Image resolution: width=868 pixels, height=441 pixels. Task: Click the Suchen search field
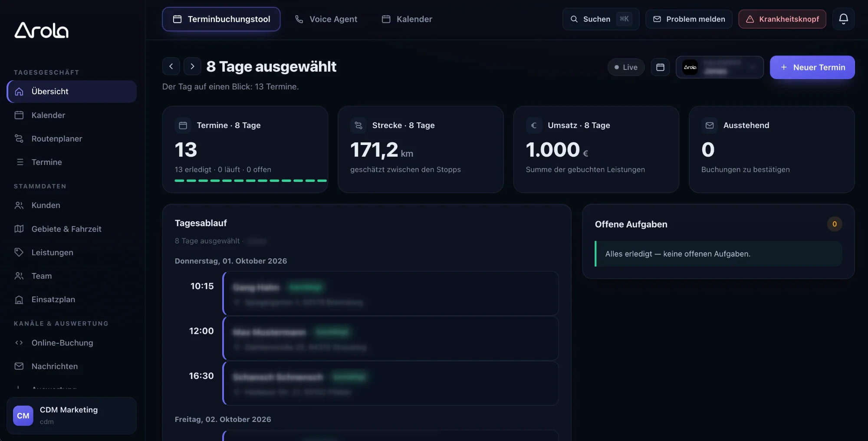601,19
